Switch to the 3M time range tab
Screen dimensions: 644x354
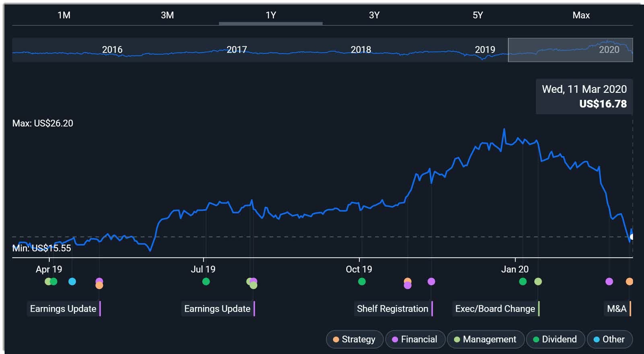click(167, 15)
